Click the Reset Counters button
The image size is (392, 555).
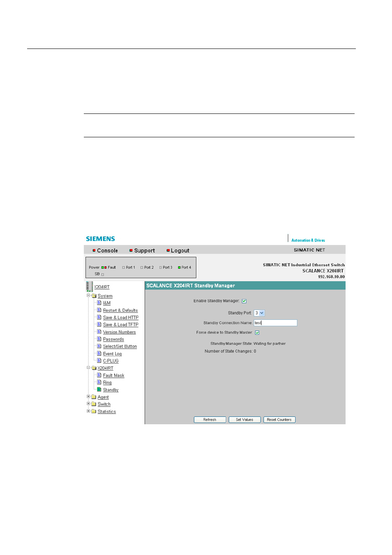[279, 420]
